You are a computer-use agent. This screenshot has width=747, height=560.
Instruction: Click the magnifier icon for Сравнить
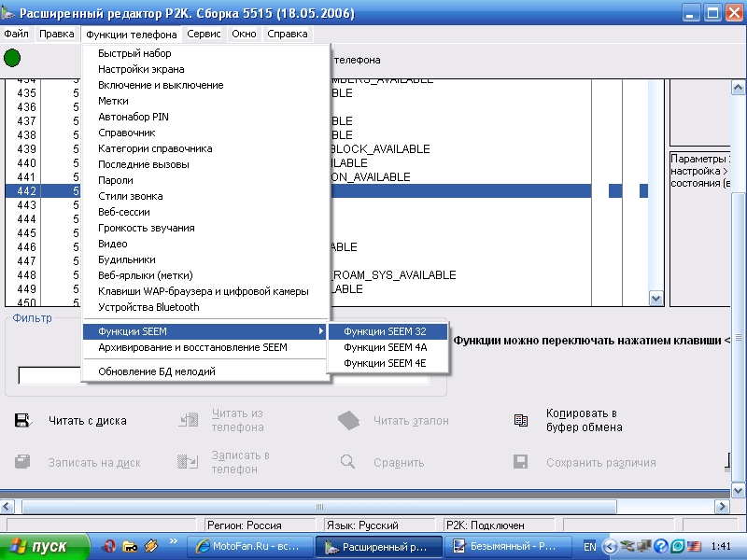[347, 461]
